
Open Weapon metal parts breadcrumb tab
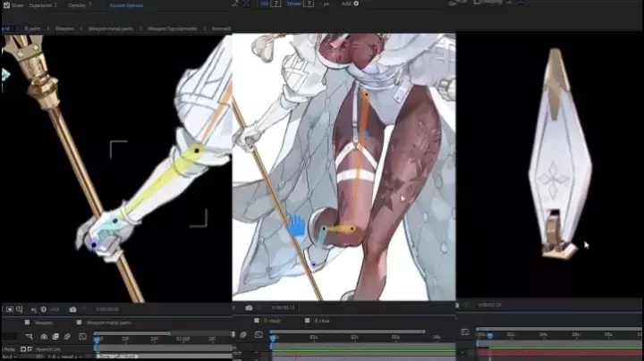coord(111,29)
